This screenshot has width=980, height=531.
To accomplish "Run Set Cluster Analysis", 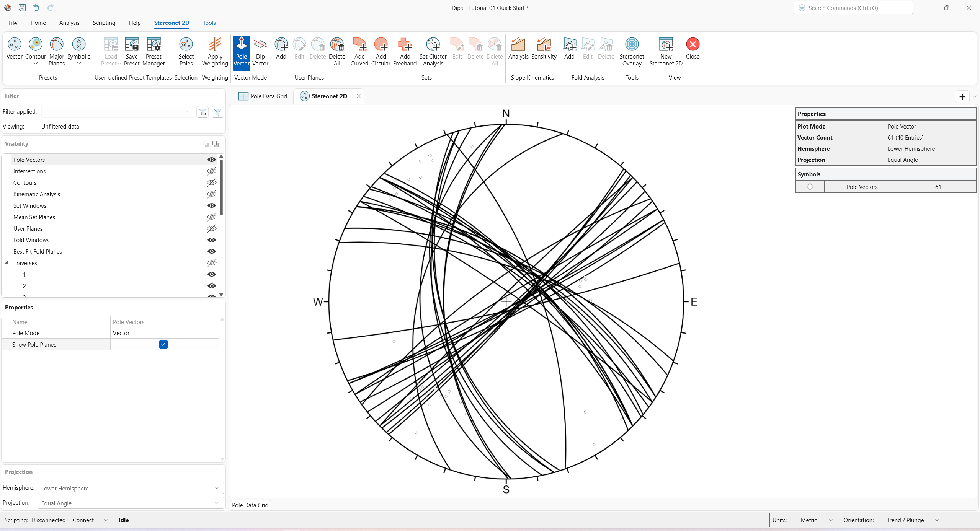I will click(x=433, y=52).
